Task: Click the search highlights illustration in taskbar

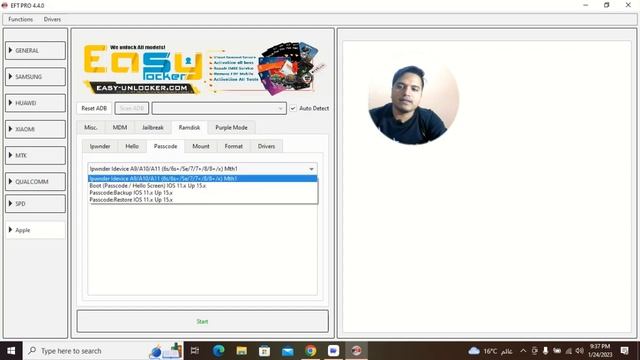Action: click(x=166, y=351)
